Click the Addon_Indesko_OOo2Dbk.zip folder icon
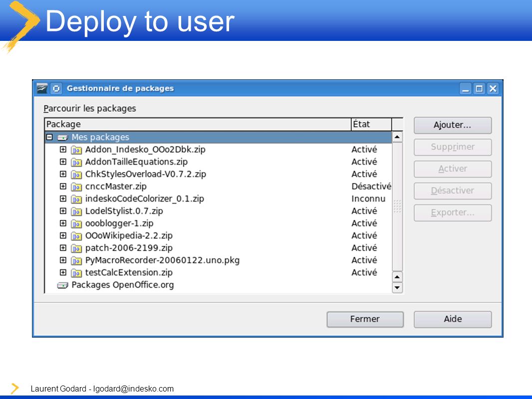The height and width of the screenshot is (399, 532). tap(76, 150)
